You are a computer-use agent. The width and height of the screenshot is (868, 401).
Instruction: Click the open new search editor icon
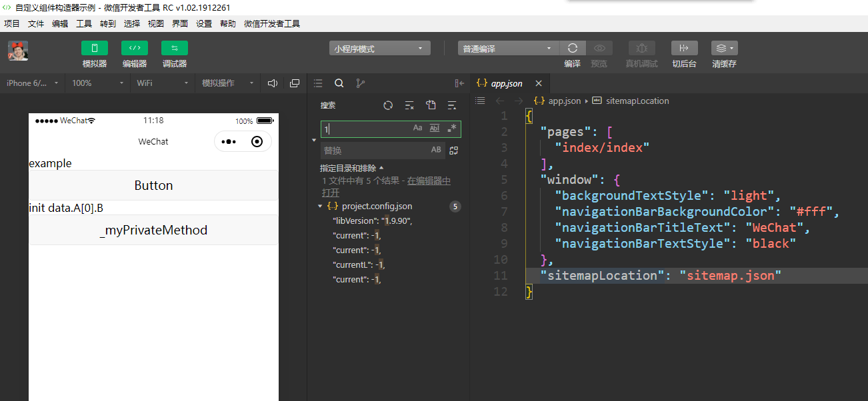[x=431, y=105]
